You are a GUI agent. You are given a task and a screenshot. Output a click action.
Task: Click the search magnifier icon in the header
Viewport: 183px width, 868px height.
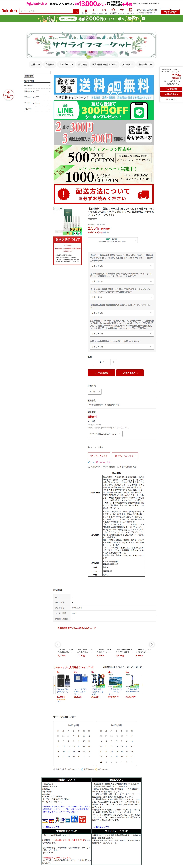click(76, 11)
